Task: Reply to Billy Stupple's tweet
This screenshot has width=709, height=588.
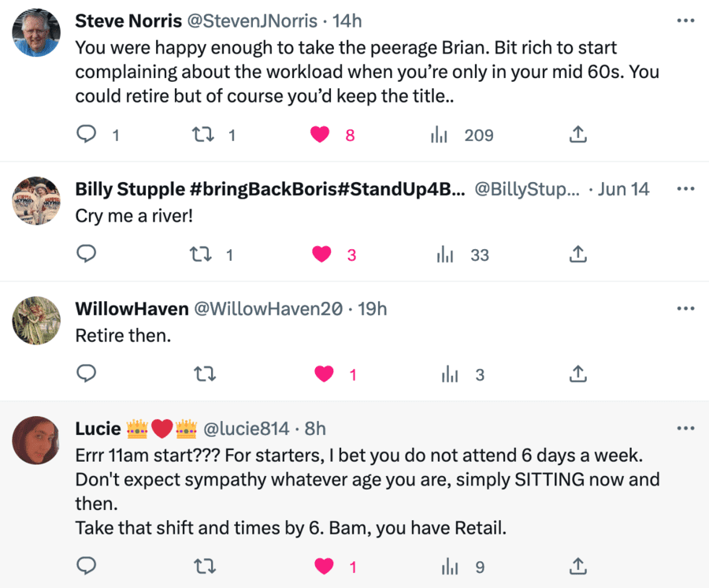Action: pos(86,254)
